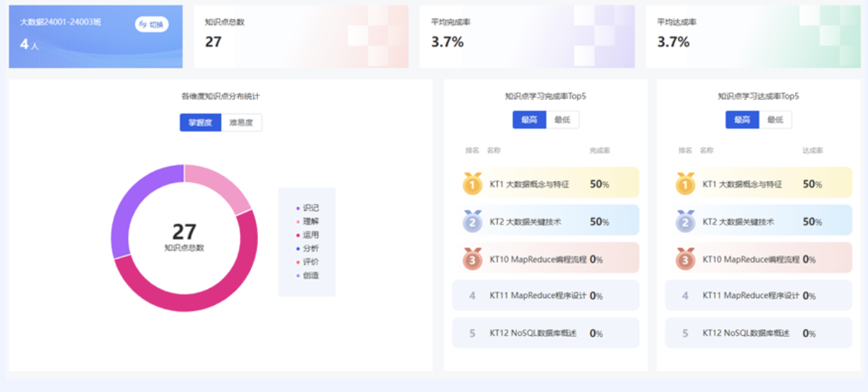The width and height of the screenshot is (868, 392).
Task: Select the 掌握度 distribution tab
Action: [x=201, y=123]
